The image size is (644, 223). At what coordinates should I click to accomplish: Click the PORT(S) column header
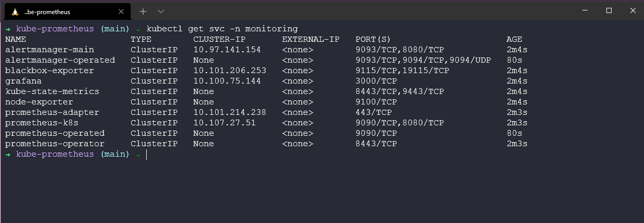[x=373, y=39]
